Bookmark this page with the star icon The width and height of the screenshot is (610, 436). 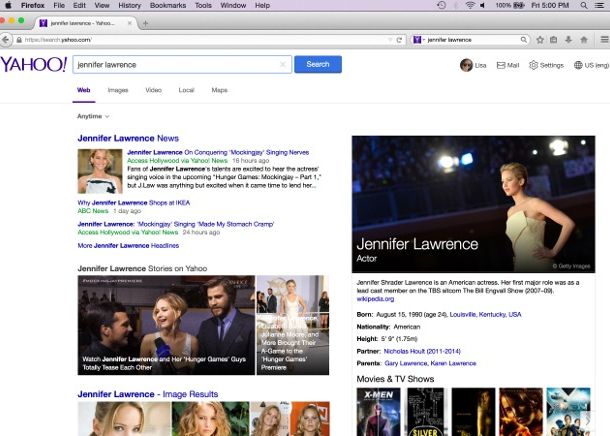pyautogui.click(x=540, y=40)
